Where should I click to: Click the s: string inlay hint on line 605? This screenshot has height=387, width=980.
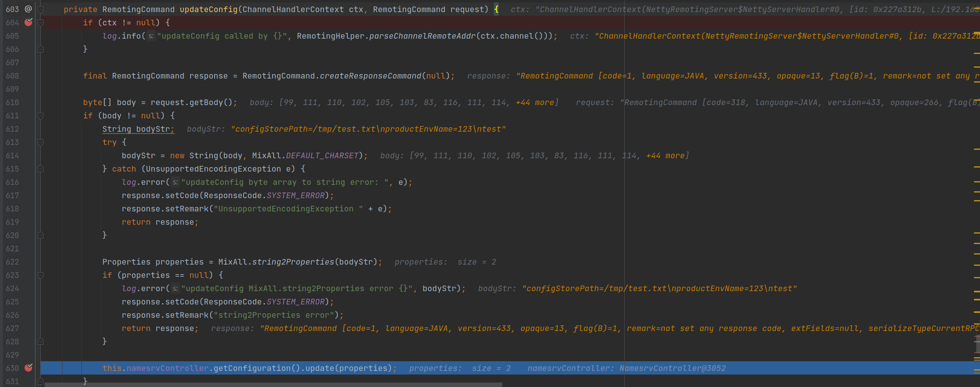click(150, 36)
